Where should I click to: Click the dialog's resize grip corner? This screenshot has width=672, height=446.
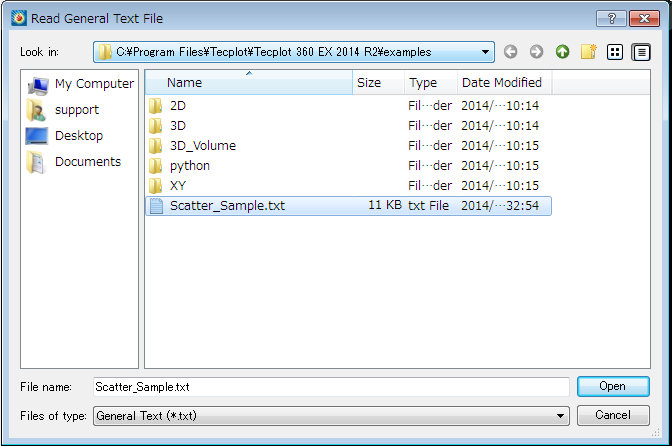coord(655,433)
